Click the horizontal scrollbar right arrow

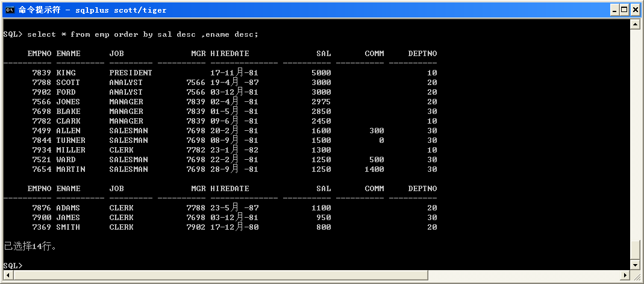pos(625,275)
